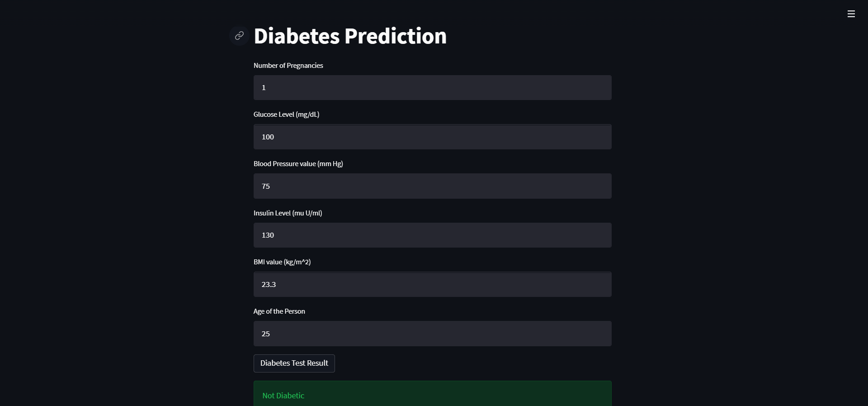Focus the Blood Pressure value field

pyautogui.click(x=432, y=186)
